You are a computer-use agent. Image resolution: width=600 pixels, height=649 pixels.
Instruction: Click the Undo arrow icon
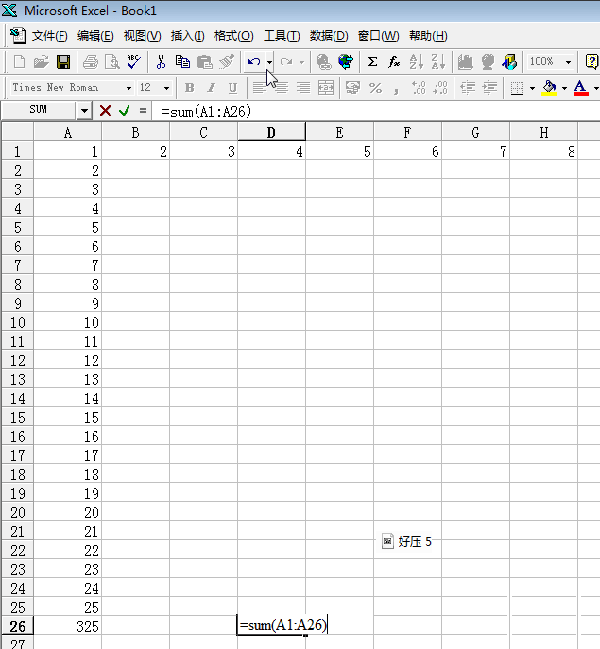[254, 62]
